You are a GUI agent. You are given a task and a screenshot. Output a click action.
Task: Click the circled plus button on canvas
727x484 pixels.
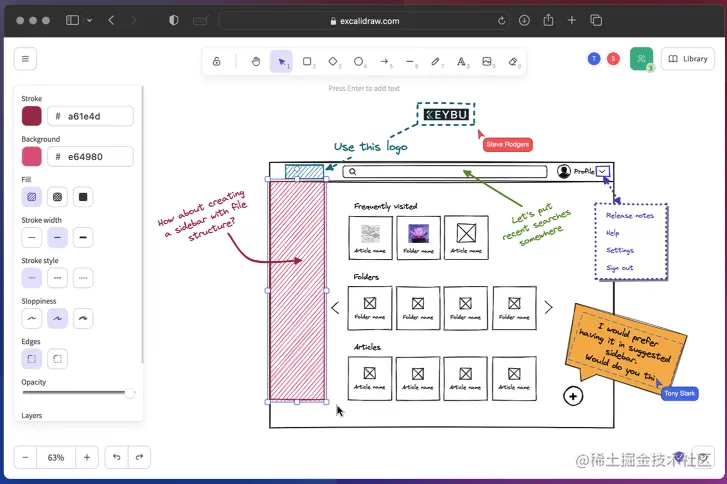point(573,396)
